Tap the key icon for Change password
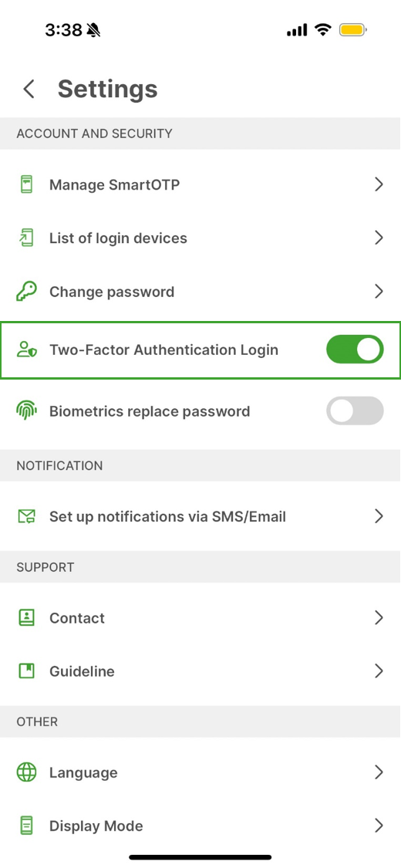The image size is (401, 868). (x=26, y=292)
